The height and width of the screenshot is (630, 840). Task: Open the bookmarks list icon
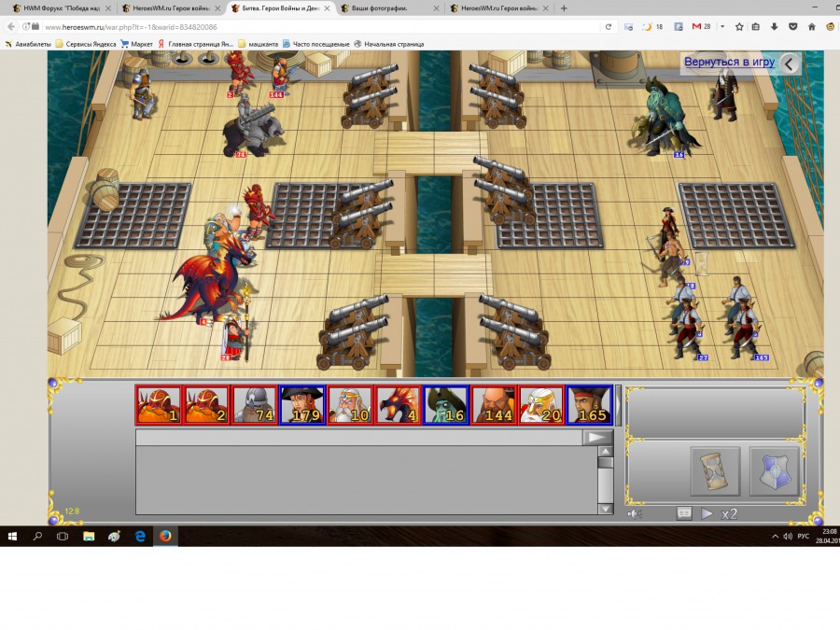tap(756, 27)
